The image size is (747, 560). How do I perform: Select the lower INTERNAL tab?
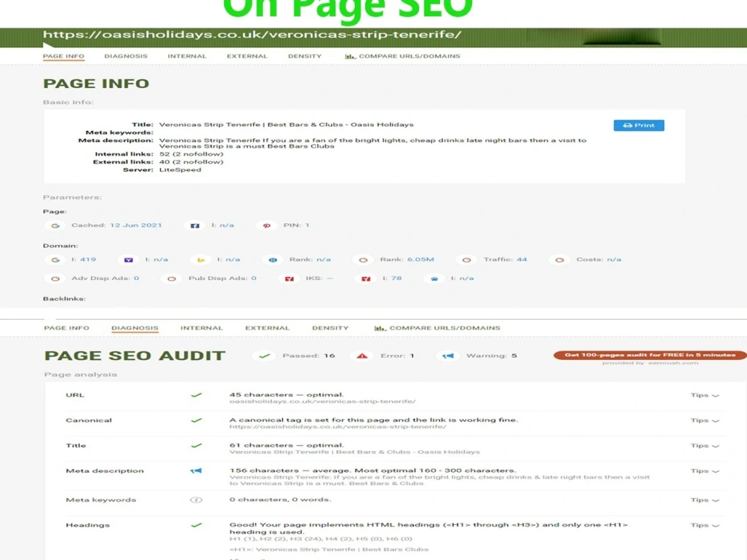coord(202,328)
